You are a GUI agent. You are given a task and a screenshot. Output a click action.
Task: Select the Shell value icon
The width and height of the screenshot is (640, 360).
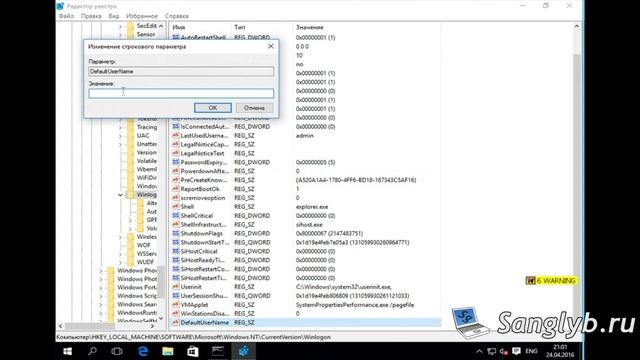(176, 207)
